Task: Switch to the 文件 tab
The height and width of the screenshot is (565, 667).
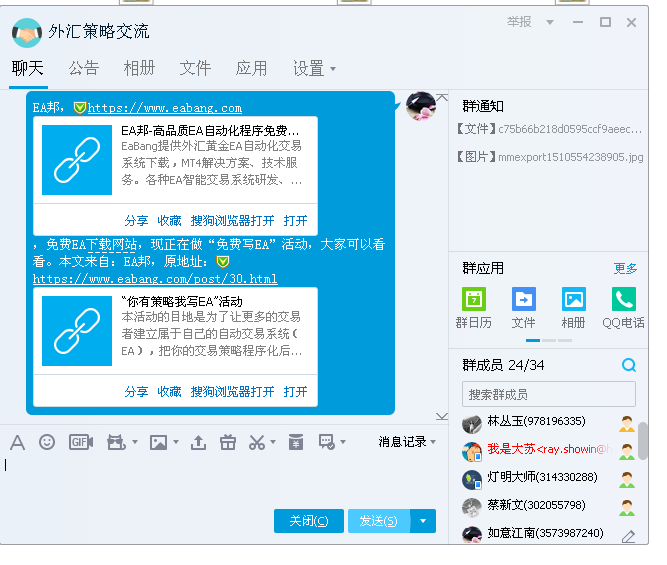Action: (x=195, y=68)
